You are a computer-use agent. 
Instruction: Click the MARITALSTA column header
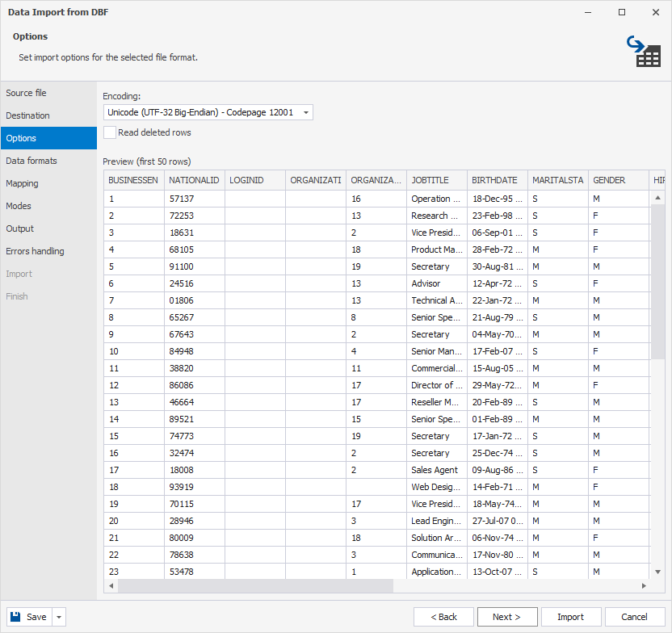tap(558, 180)
